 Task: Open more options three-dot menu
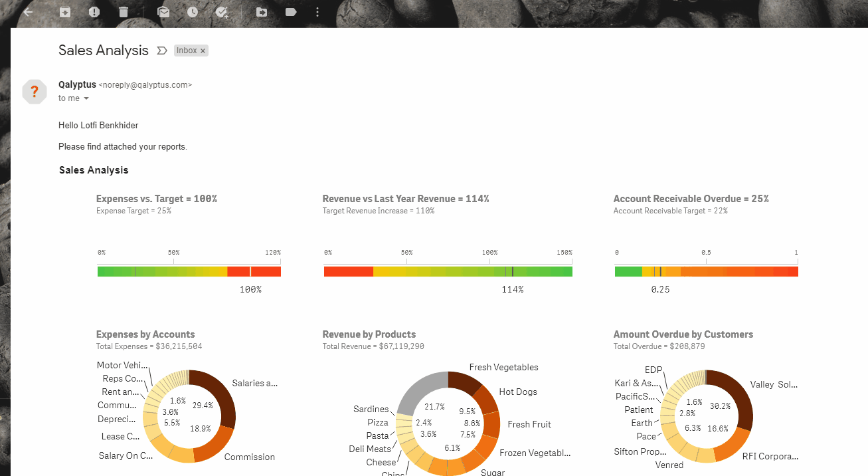tap(317, 12)
